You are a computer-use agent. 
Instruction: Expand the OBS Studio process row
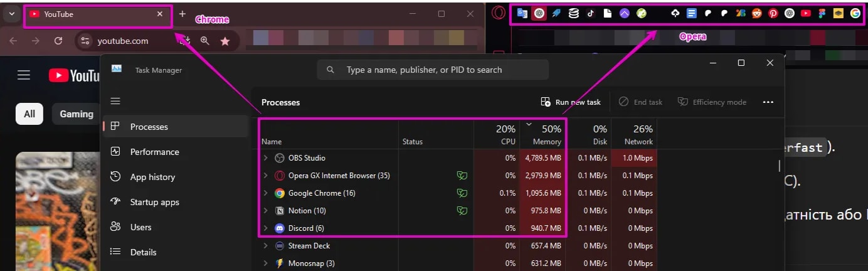[265, 158]
